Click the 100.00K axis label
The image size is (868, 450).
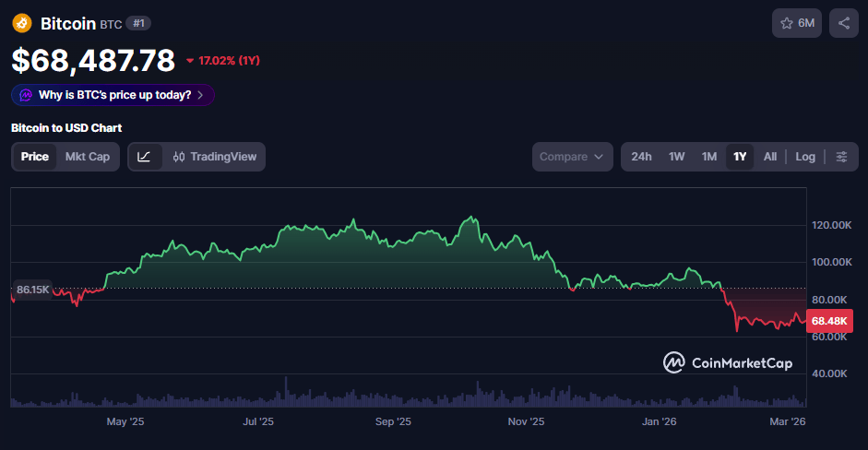pyautogui.click(x=831, y=262)
